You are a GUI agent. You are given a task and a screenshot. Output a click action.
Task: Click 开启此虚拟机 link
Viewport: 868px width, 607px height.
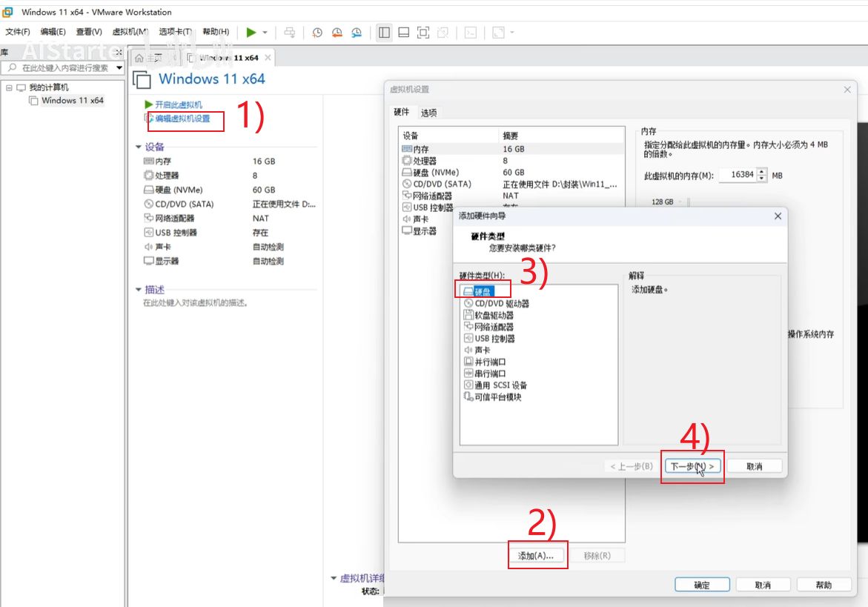(178, 105)
